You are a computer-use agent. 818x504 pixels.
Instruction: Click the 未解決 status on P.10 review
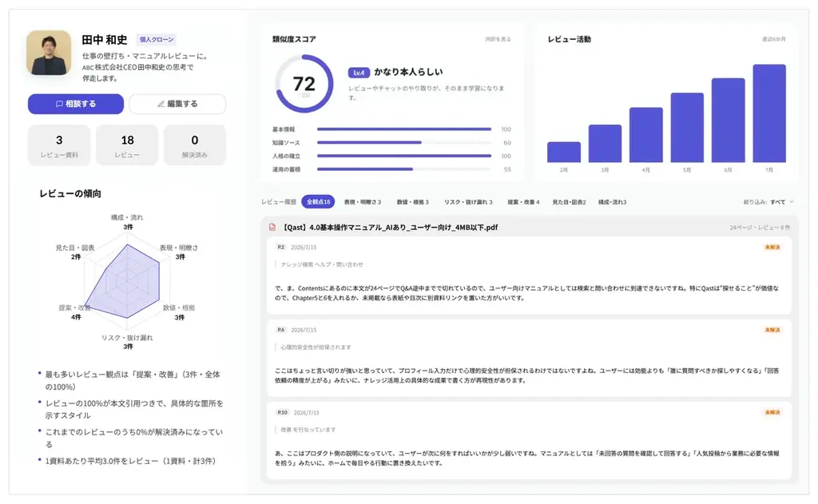772,412
